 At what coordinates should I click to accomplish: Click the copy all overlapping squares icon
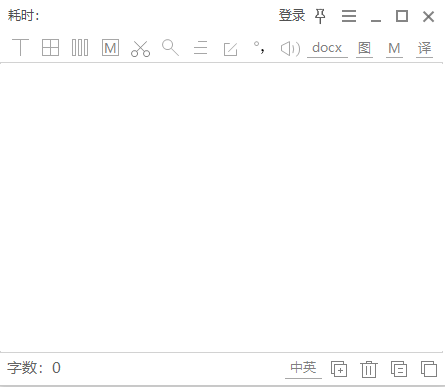(429, 369)
